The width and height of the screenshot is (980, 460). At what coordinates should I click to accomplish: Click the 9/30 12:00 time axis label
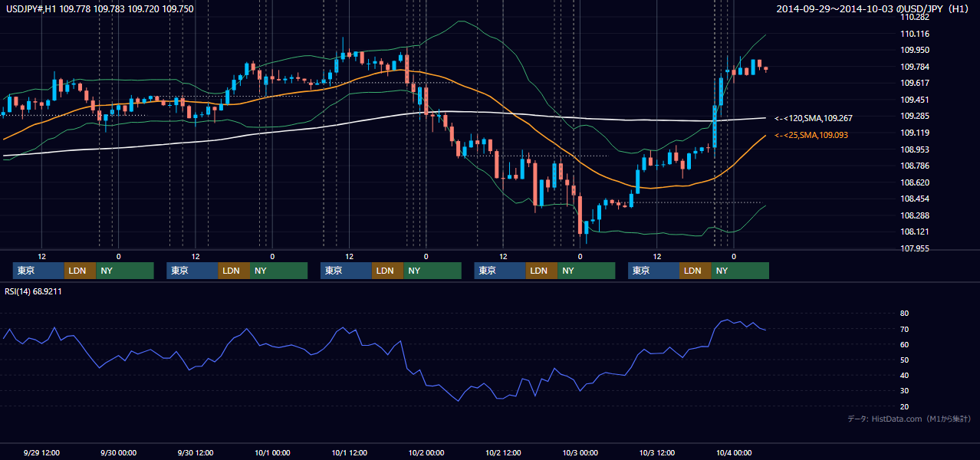tap(195, 452)
